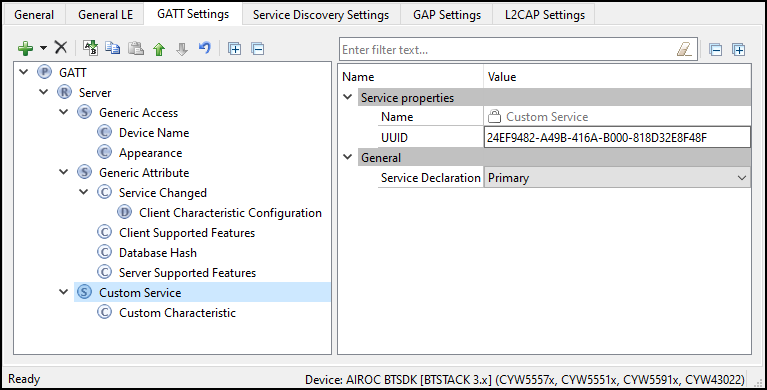Click the Paste toolbar icon
767x390 pixels.
(135, 48)
